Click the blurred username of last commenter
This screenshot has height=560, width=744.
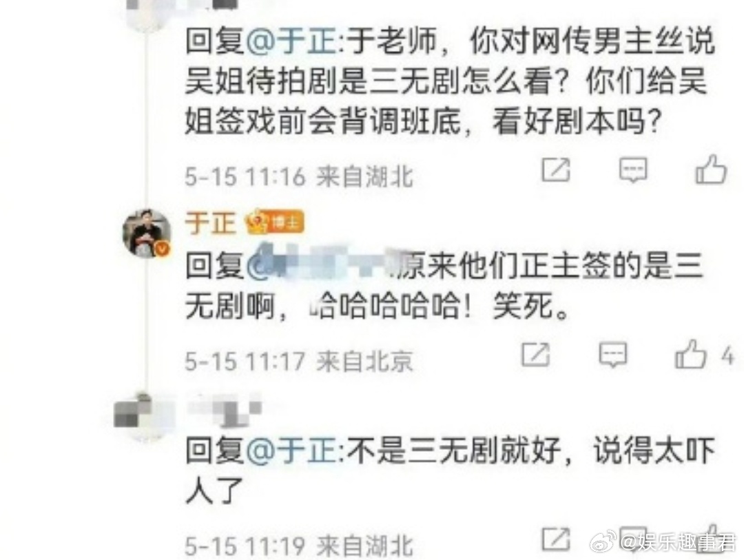(224, 409)
